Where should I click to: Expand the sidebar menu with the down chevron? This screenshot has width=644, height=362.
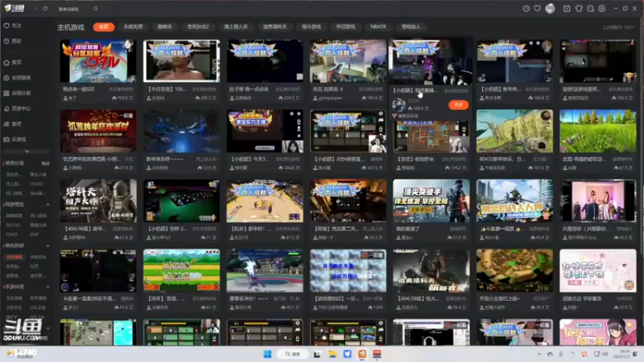tap(27, 151)
